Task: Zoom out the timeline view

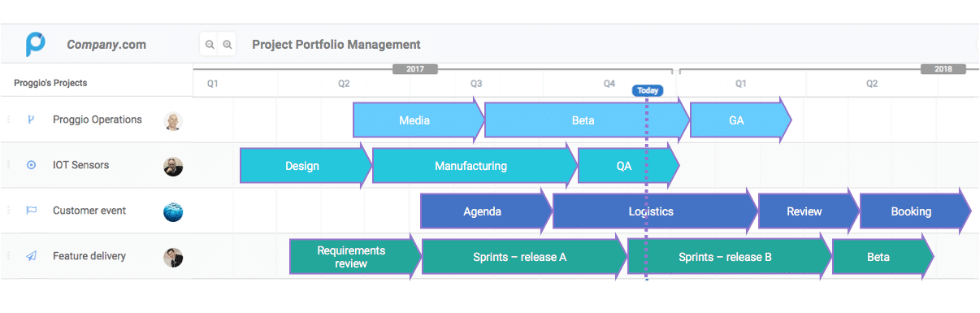Action: pos(210,45)
